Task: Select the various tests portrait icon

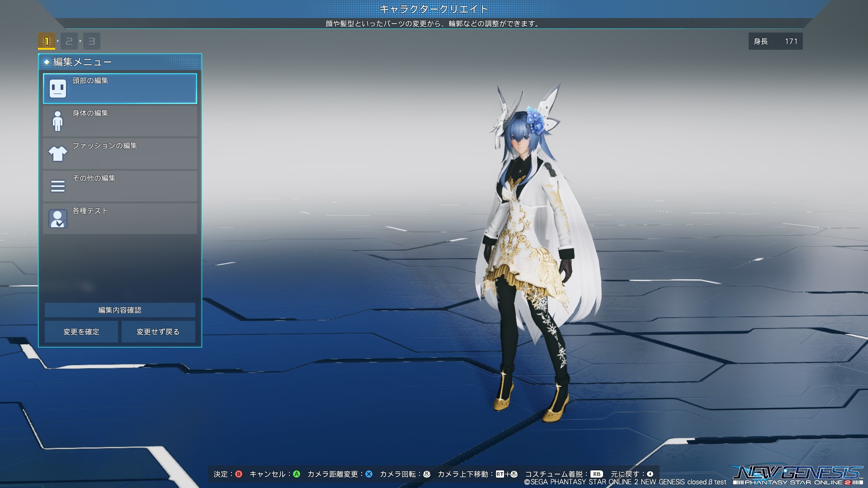Action: [x=57, y=219]
